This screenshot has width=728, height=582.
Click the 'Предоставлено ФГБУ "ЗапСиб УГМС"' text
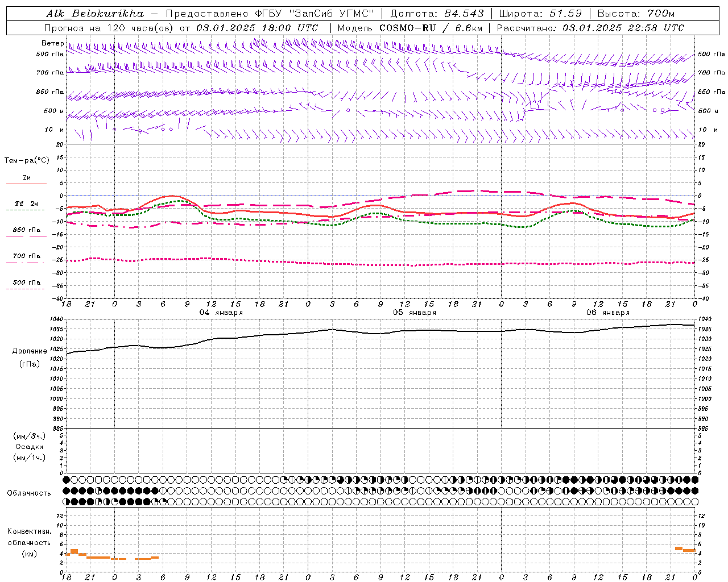(x=270, y=14)
